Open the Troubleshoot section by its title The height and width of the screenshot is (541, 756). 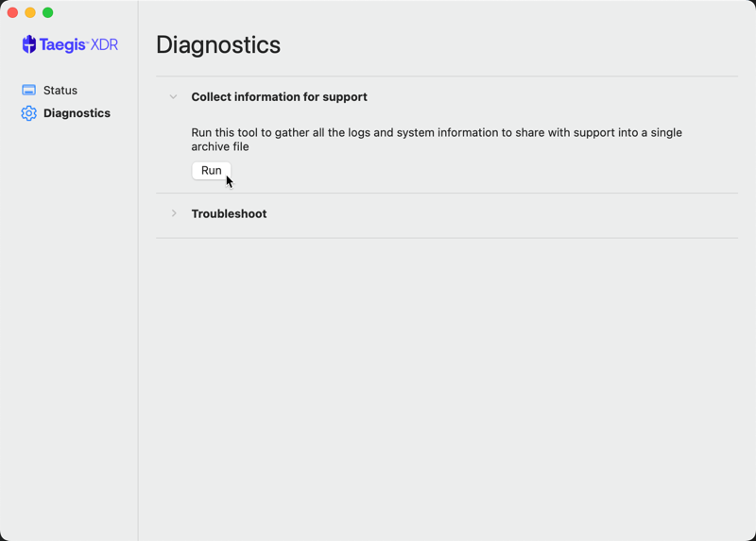point(229,213)
